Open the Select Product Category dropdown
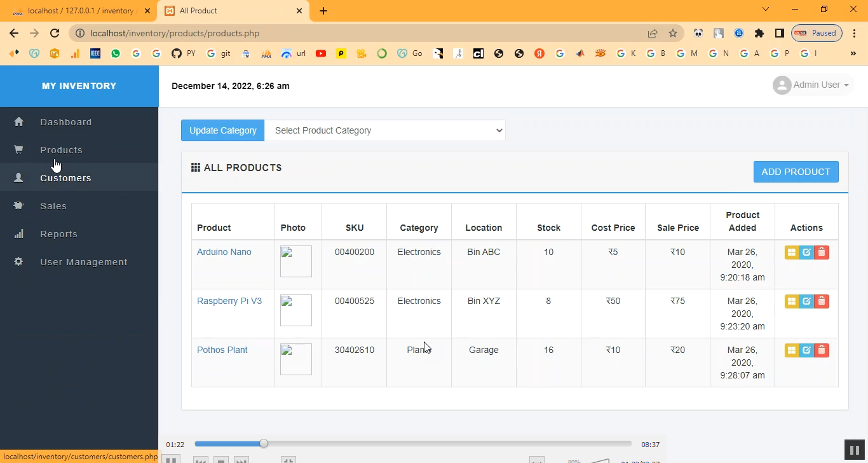The image size is (868, 463). (x=385, y=130)
